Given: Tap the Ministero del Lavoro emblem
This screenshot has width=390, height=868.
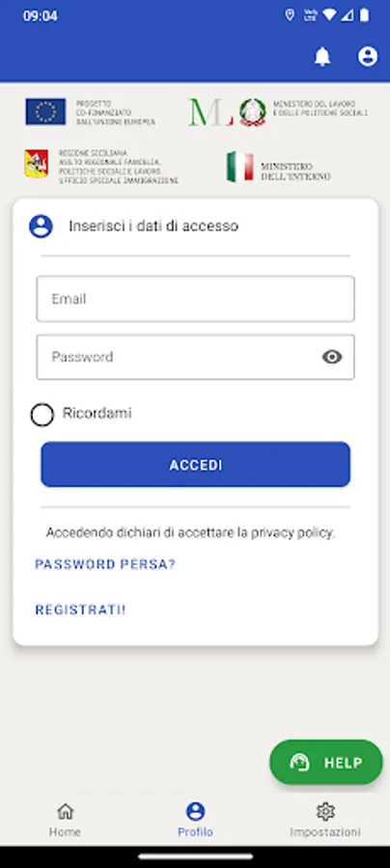Looking at the screenshot, I should [x=253, y=113].
